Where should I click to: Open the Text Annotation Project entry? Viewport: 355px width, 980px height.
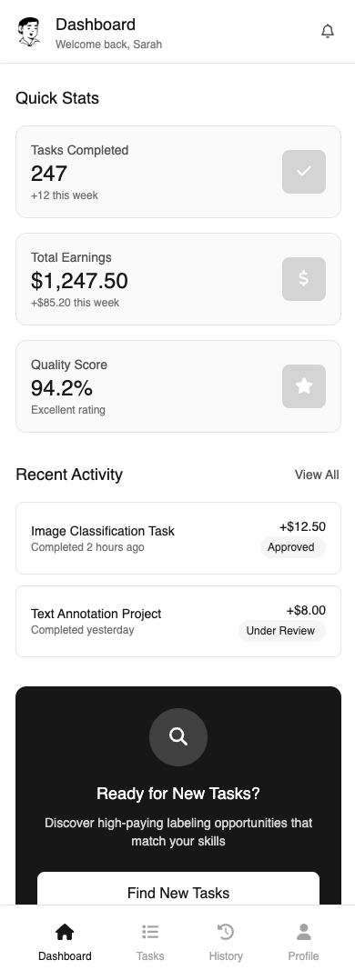tap(178, 621)
